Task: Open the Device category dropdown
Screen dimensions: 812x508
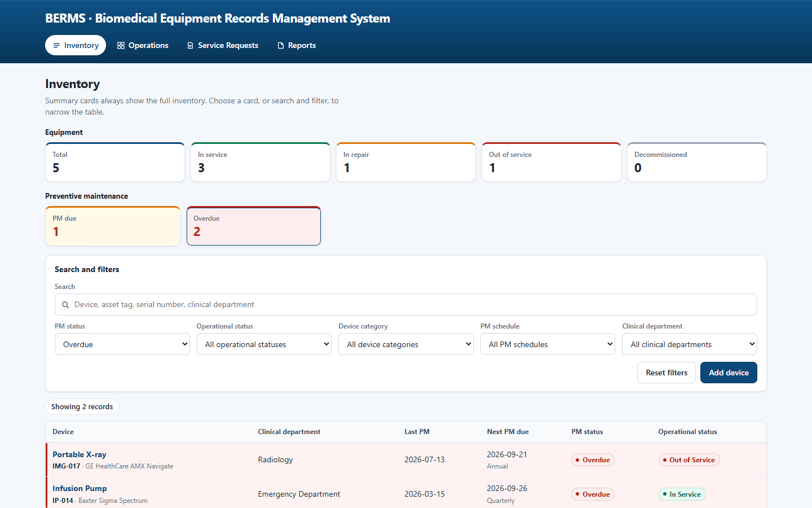Action: pyautogui.click(x=406, y=344)
